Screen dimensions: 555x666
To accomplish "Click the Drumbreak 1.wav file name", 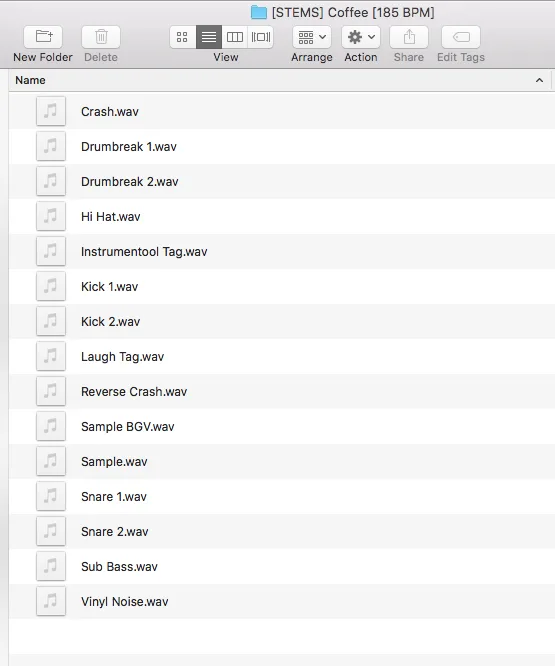I will pos(129,147).
